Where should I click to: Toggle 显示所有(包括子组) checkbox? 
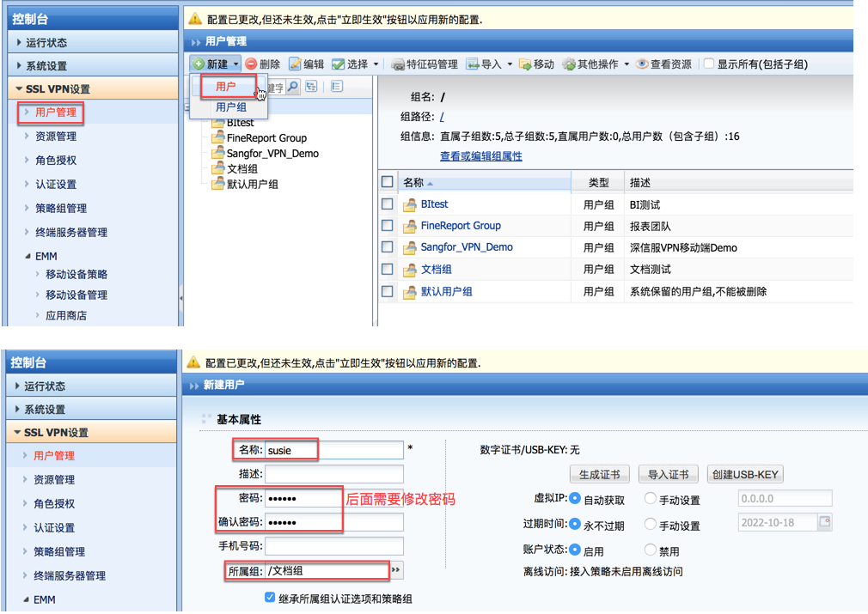tap(708, 64)
